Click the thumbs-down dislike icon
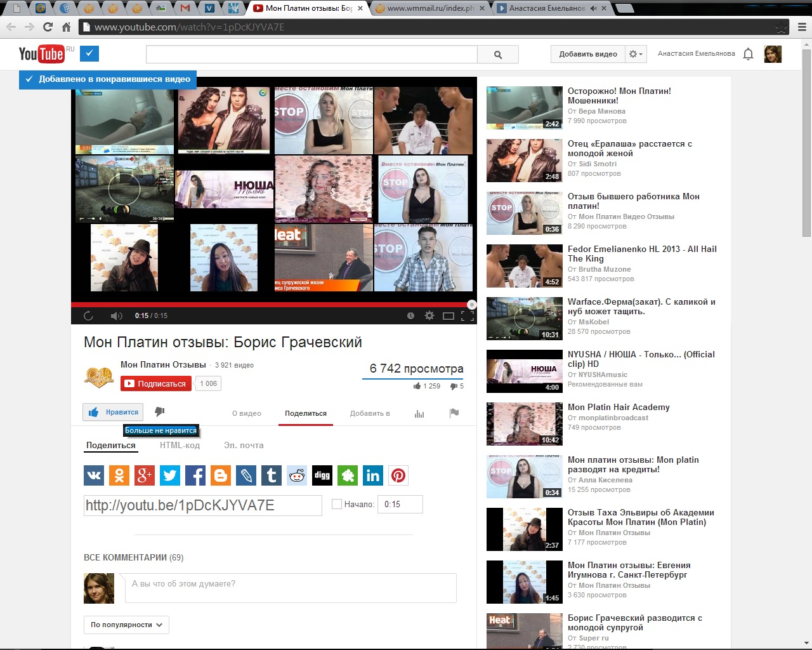The image size is (812, 650). [x=160, y=412]
